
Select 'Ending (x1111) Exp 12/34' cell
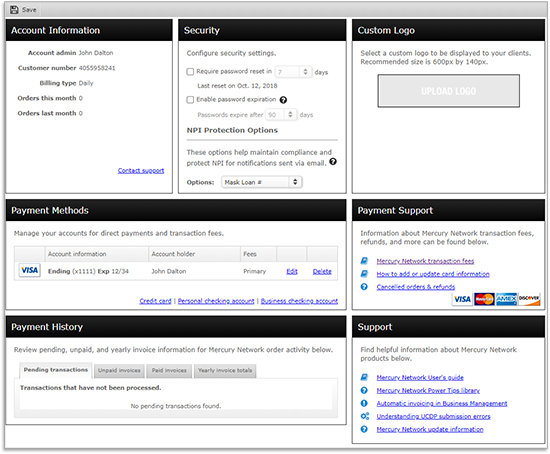pyautogui.click(x=88, y=271)
